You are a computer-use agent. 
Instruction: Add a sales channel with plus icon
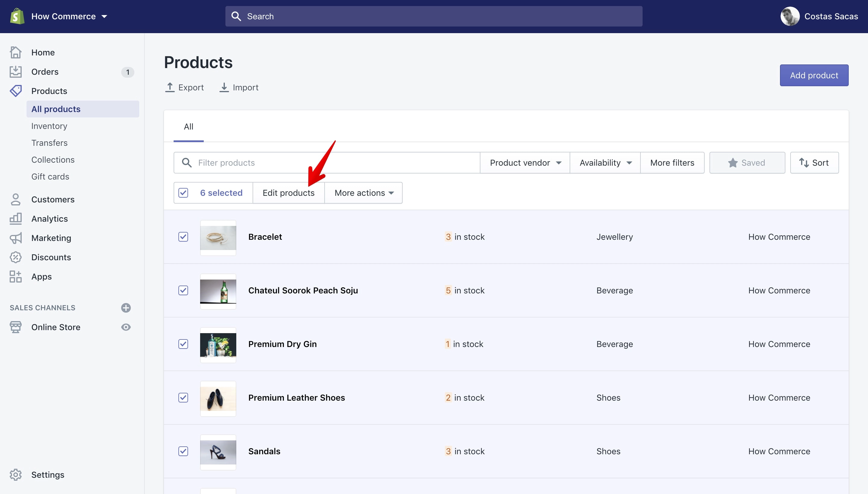(x=126, y=308)
